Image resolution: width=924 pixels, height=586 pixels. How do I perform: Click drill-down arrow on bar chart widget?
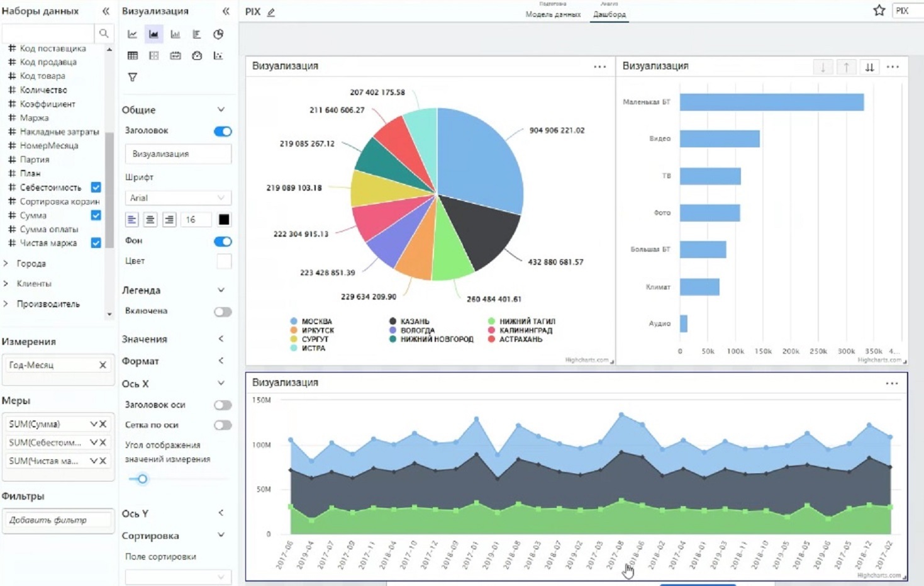823,67
